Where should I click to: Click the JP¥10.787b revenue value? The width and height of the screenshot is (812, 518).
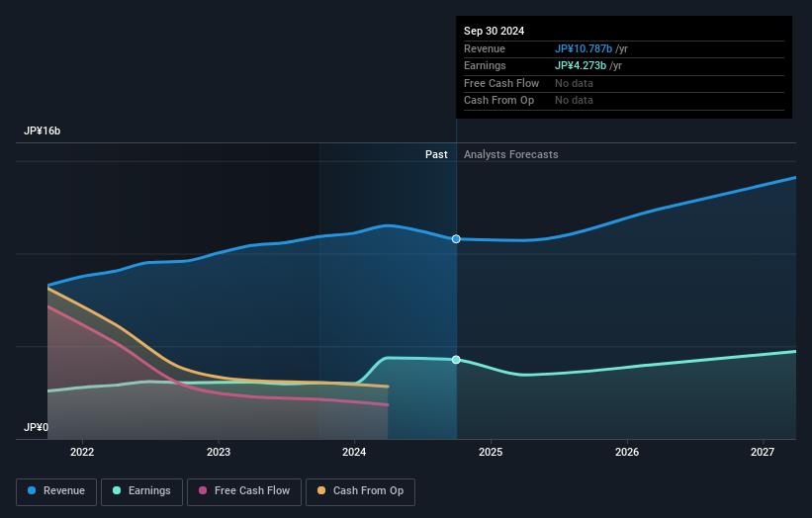click(584, 48)
